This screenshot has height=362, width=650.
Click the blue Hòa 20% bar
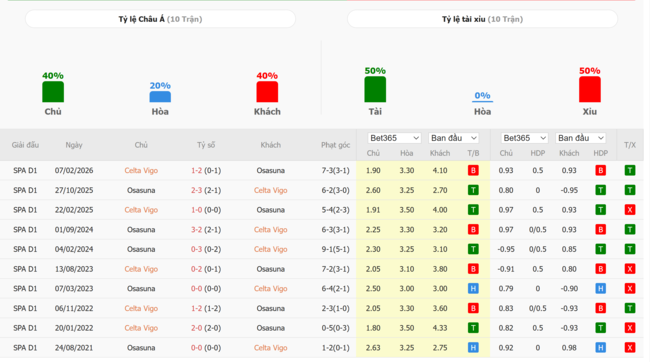tap(160, 97)
